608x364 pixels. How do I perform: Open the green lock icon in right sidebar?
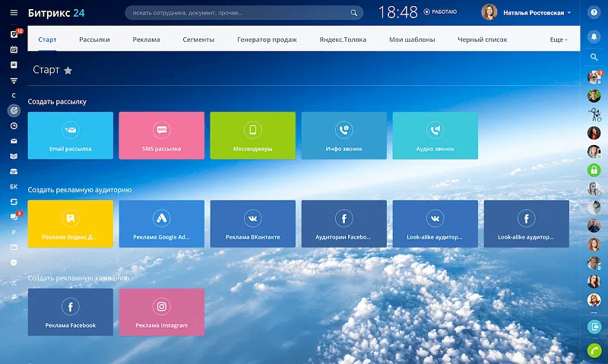pos(594,169)
